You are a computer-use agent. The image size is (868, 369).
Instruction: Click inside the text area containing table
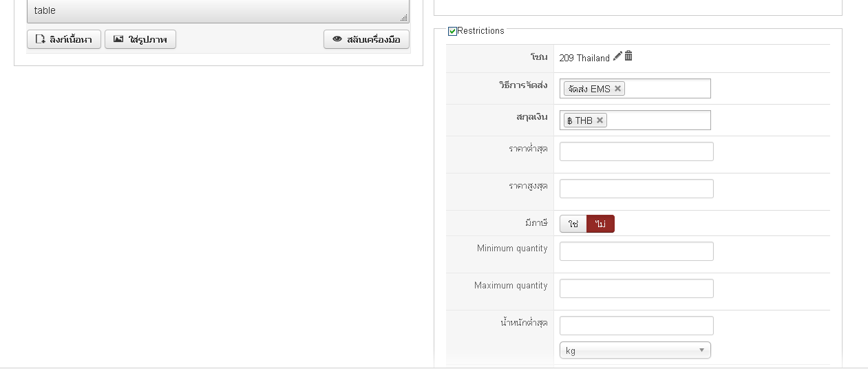tap(218, 11)
